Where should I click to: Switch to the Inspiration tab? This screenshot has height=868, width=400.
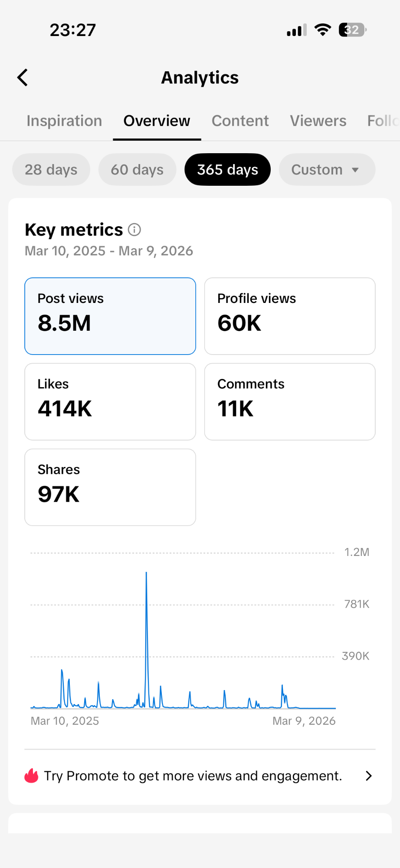[x=64, y=121]
